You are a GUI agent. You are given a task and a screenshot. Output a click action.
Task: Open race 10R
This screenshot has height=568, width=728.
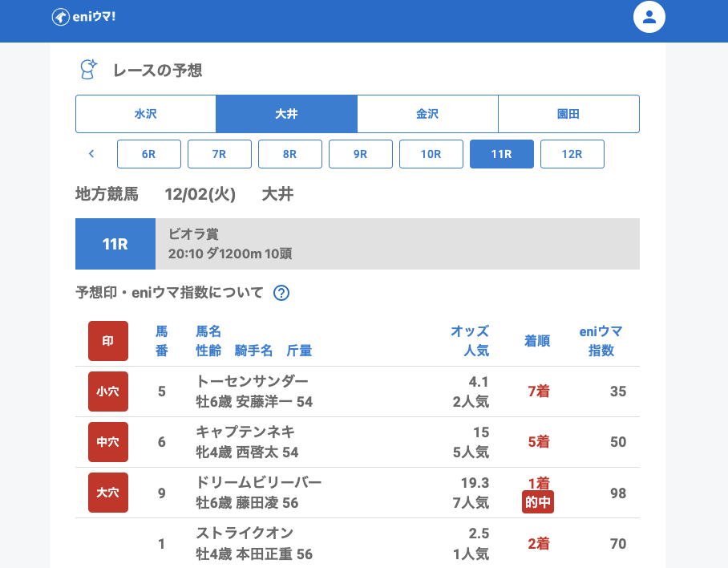click(x=431, y=154)
